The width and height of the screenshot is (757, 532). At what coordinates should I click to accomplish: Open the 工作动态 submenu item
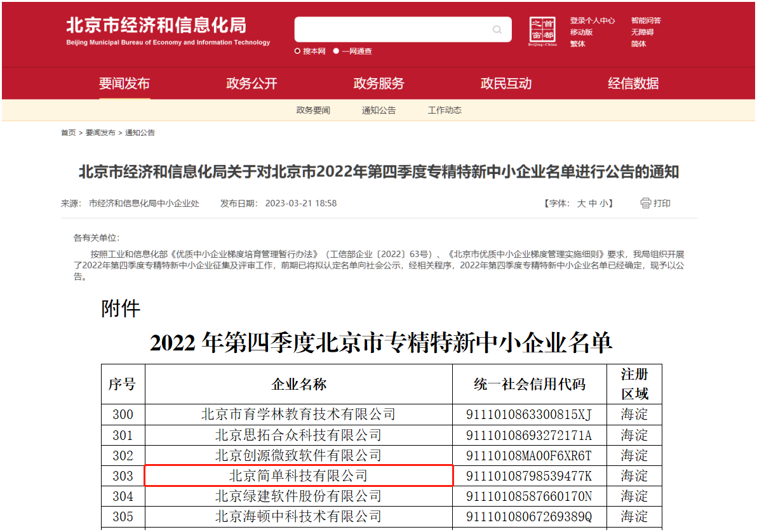pos(445,110)
